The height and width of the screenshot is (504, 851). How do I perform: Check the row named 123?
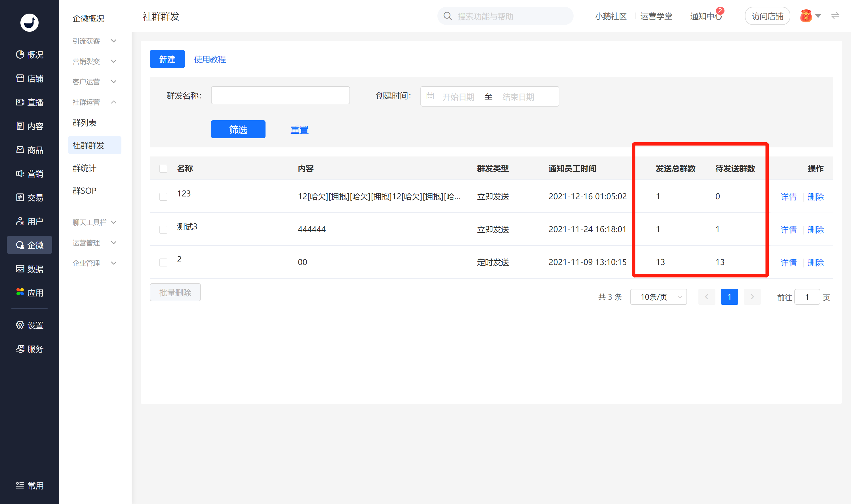163,197
